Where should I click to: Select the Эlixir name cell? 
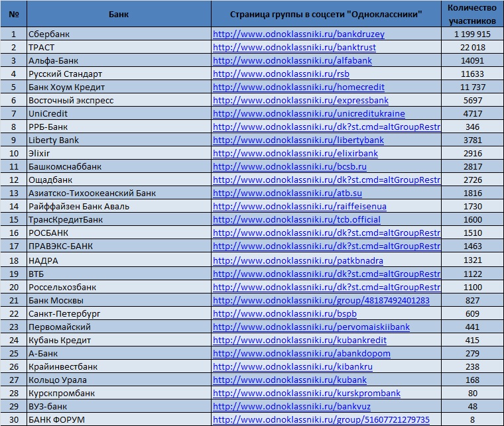[x=119, y=153]
